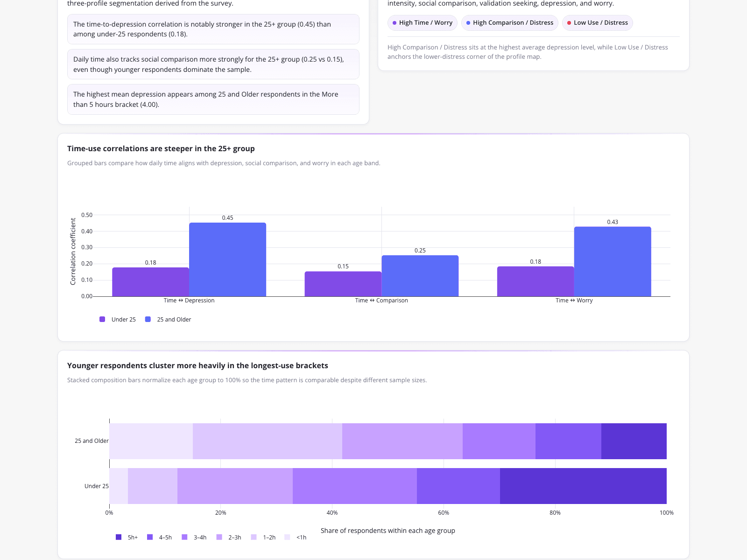747x560 pixels.
Task: Click the insight card about time-to-depression correlation
Action: (x=213, y=29)
